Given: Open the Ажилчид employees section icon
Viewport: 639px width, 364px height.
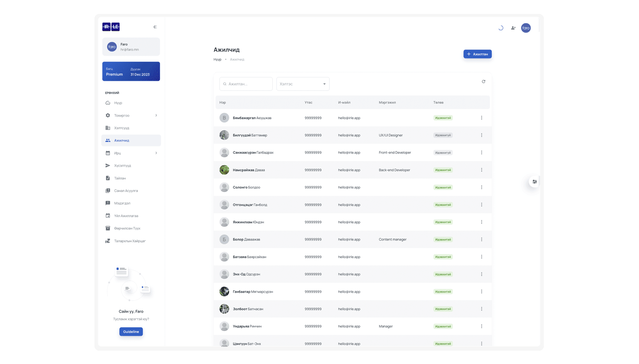Looking at the screenshot, I should pyautogui.click(x=108, y=140).
